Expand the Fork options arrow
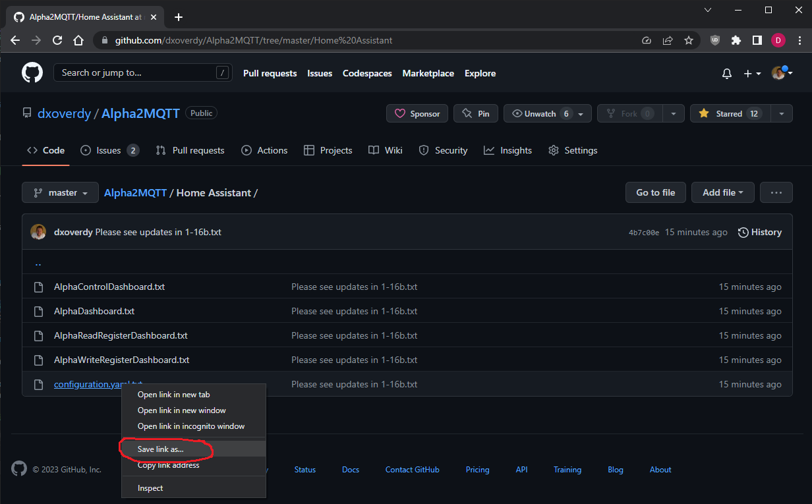The width and height of the screenshot is (812, 504). (674, 113)
